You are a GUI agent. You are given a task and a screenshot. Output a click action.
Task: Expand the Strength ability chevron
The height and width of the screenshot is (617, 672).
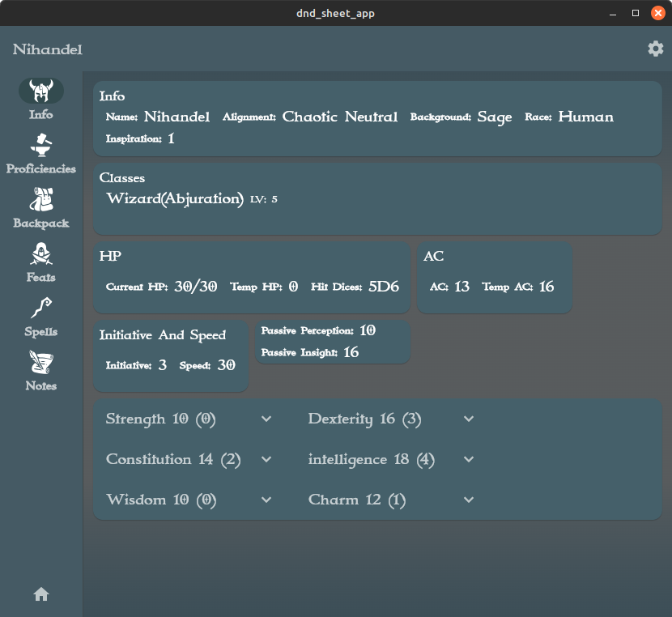[x=266, y=419]
